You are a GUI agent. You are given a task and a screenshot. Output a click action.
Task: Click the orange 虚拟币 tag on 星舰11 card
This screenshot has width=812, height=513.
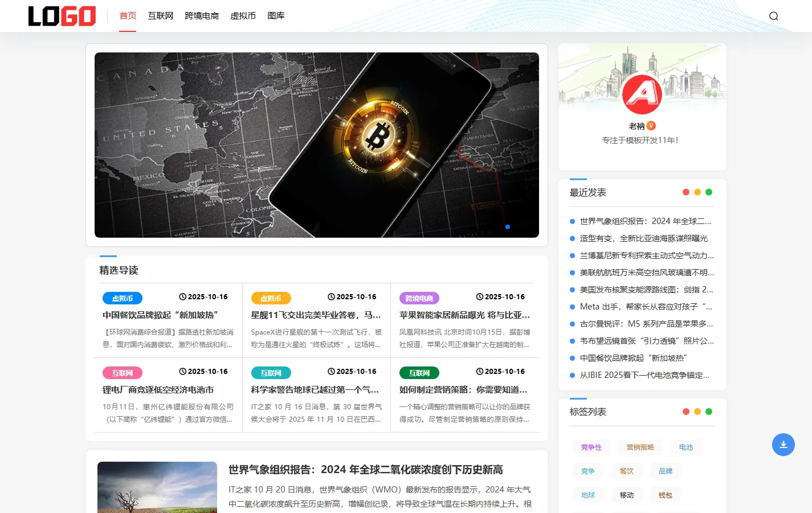[x=271, y=298]
